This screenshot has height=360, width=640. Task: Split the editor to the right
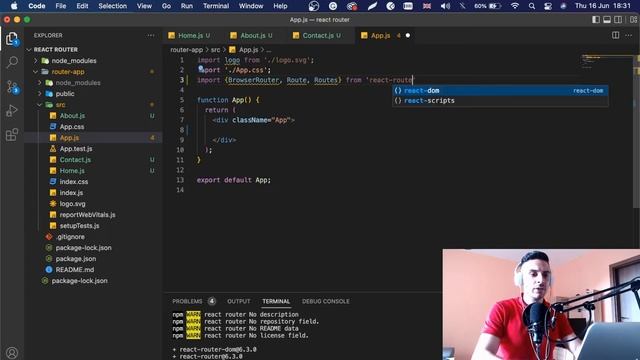tap(616, 36)
